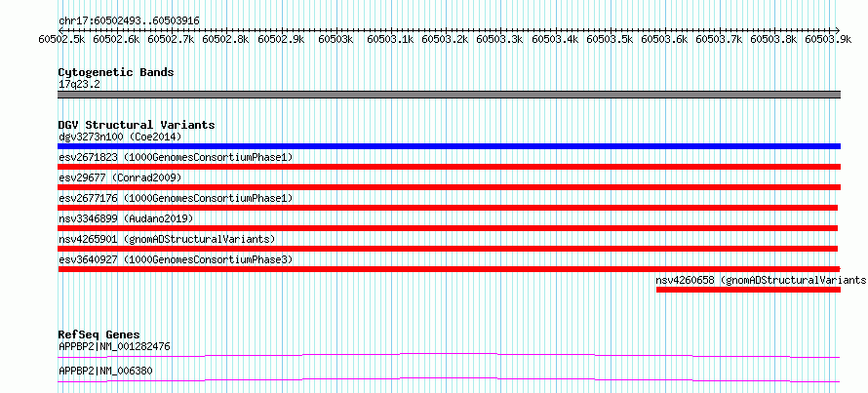This screenshot has height=393, width=868.
Task: Open the esv2677176 variant label
Action: tap(176, 198)
